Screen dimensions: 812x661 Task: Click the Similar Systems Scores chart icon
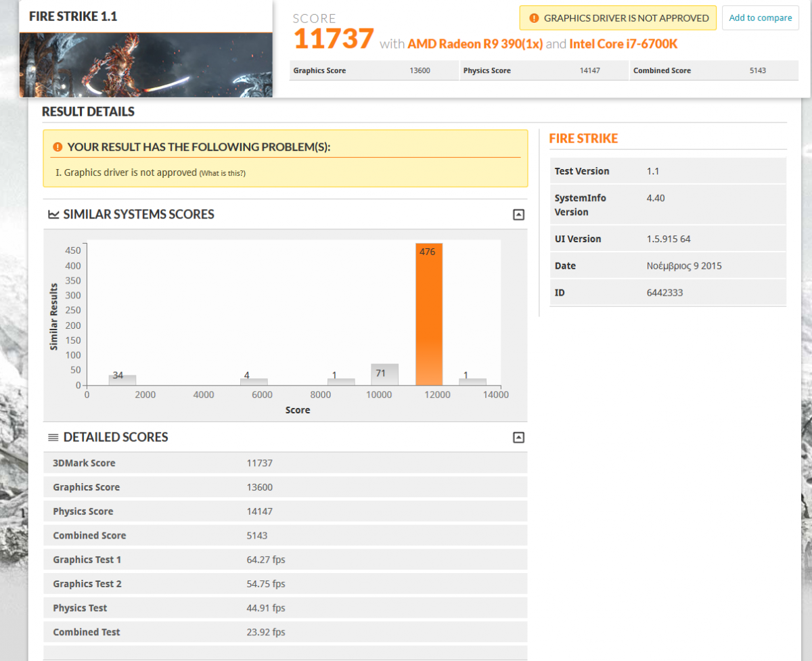[53, 214]
